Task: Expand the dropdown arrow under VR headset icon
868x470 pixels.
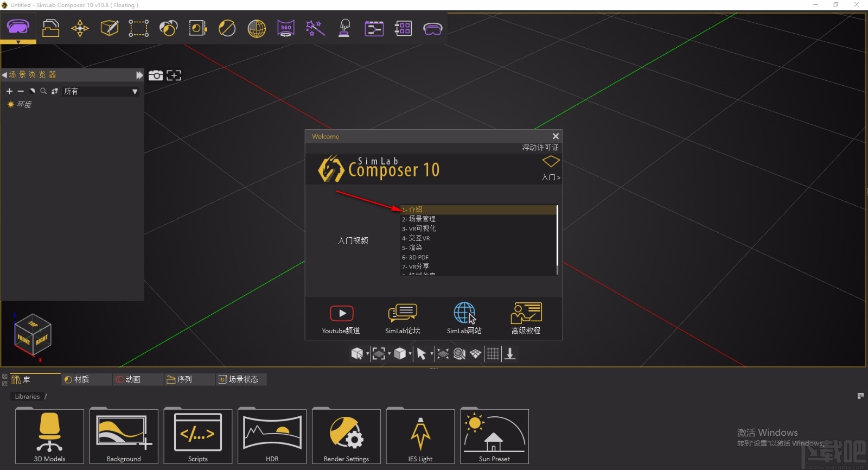Action: coord(18,41)
